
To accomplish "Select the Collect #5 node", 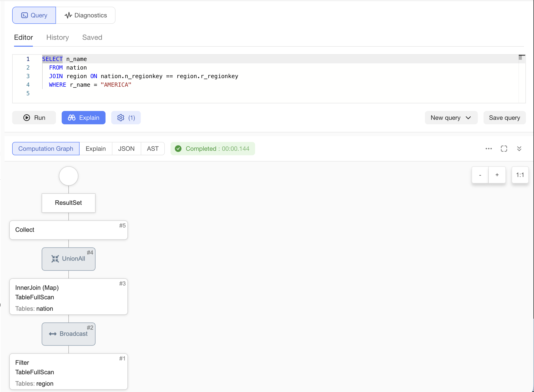I will 69,230.
